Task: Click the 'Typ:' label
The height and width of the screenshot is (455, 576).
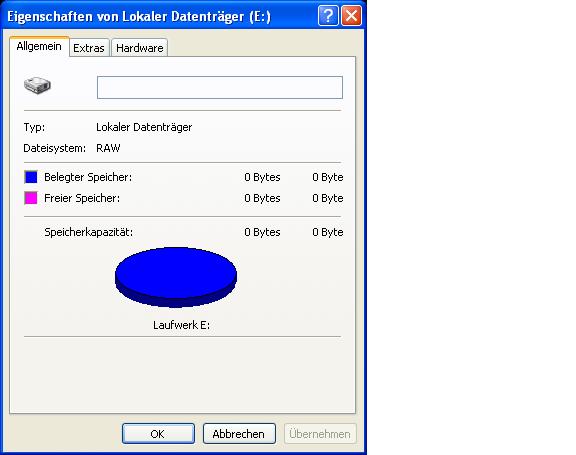Action: click(34, 127)
